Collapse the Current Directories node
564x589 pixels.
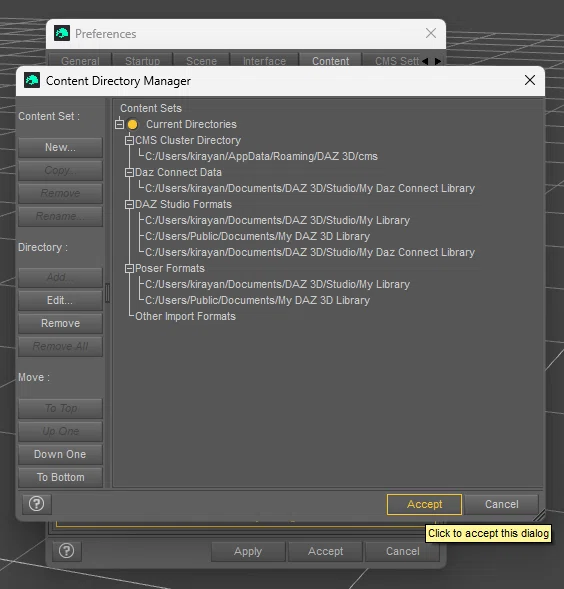point(119,124)
